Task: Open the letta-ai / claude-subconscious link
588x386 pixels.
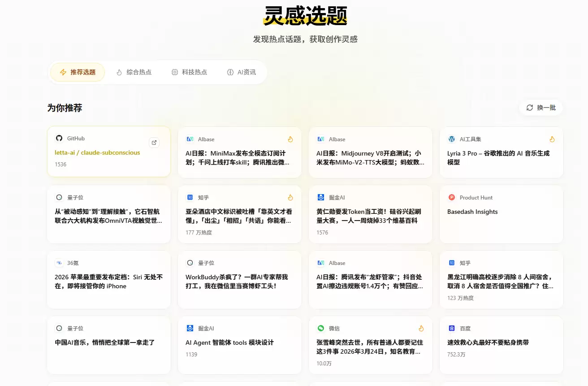Action: point(97,152)
